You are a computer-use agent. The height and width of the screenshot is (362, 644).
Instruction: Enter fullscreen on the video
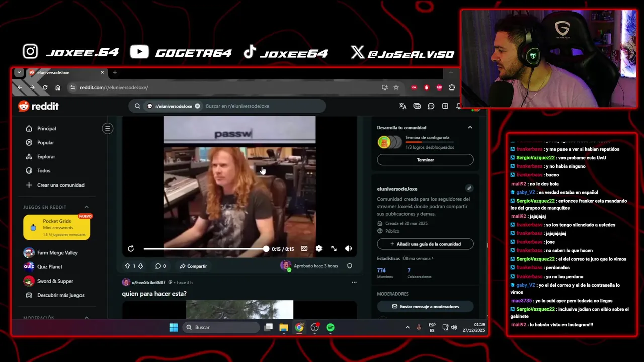coord(334,249)
